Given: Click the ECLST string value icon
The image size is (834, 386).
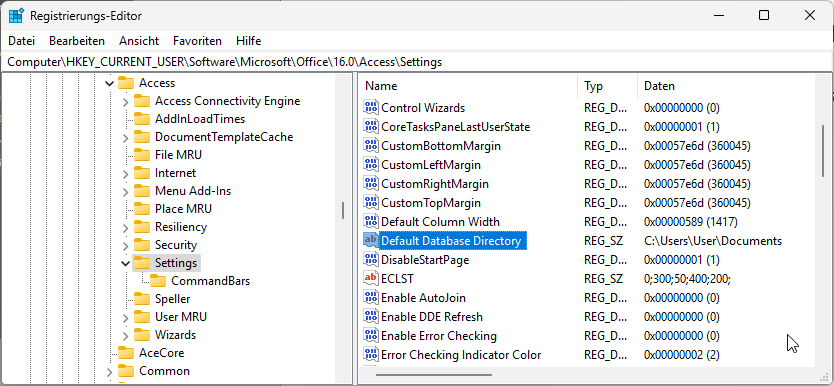Looking at the screenshot, I should (x=370, y=279).
